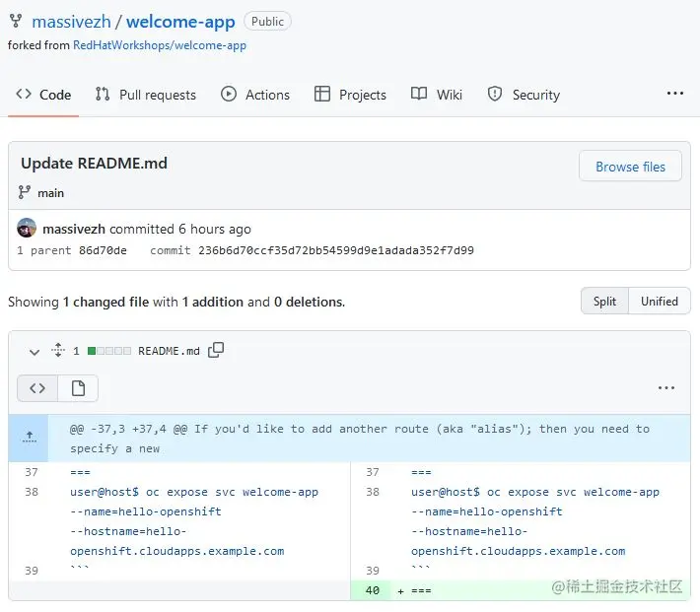Open the Projects tab
Screen dimensions: 700x612
click(x=350, y=95)
